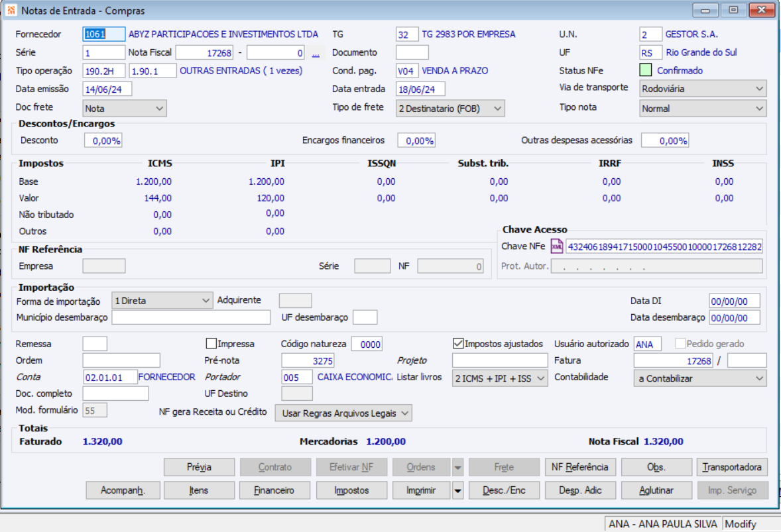Click the Acompanh. button
Screen dimensions: 781x532
pyautogui.click(x=123, y=491)
